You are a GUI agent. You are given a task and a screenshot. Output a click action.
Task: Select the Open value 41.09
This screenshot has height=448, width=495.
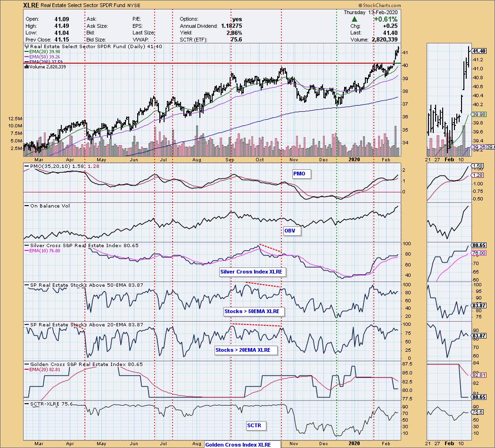(62, 19)
